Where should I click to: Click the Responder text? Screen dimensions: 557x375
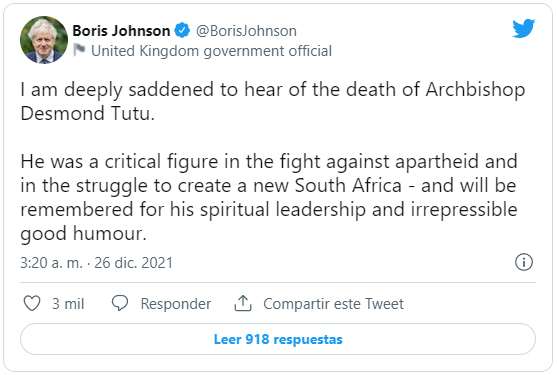(175, 304)
